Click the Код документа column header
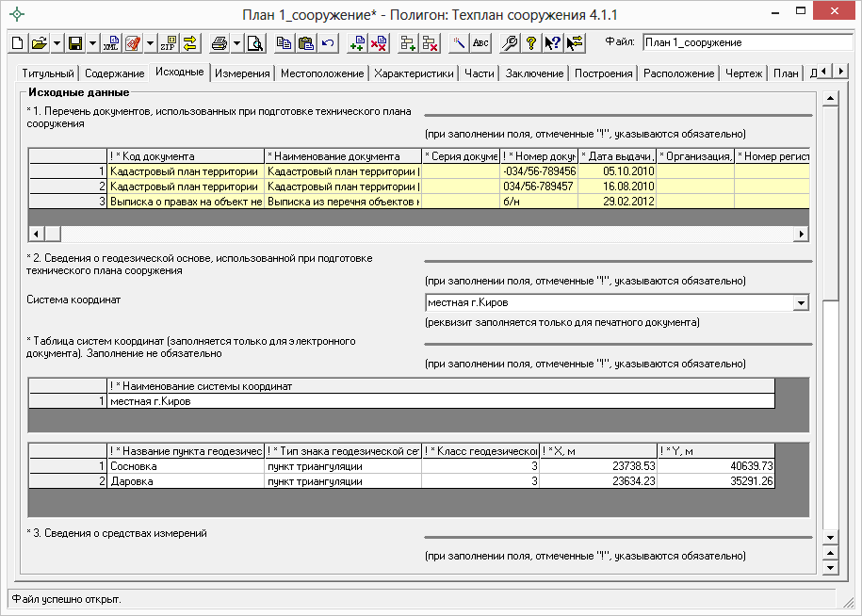This screenshot has height=616, width=862. 186,156
